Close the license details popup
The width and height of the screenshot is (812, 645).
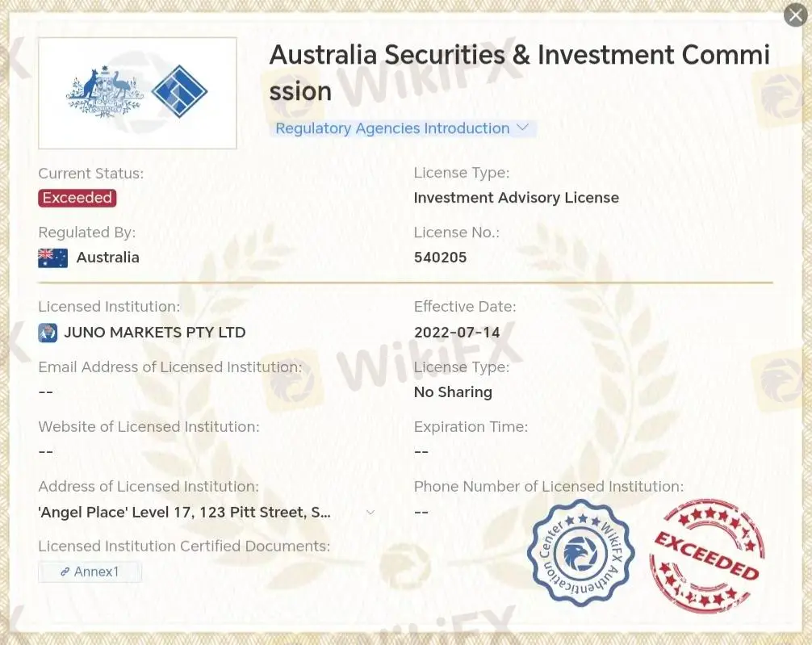pos(795,15)
